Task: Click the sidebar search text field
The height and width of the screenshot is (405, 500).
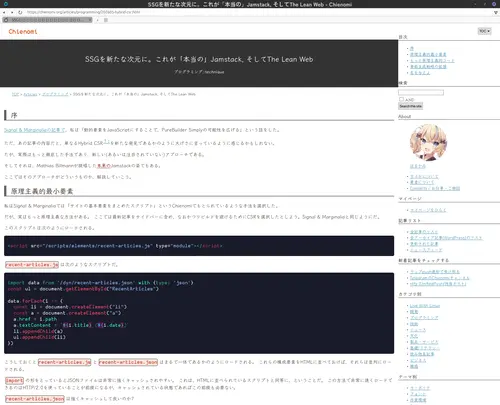Action: [x=421, y=92]
